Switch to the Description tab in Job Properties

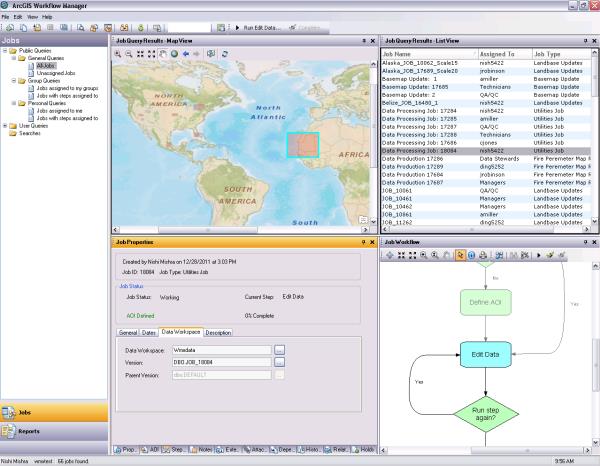[218, 332]
